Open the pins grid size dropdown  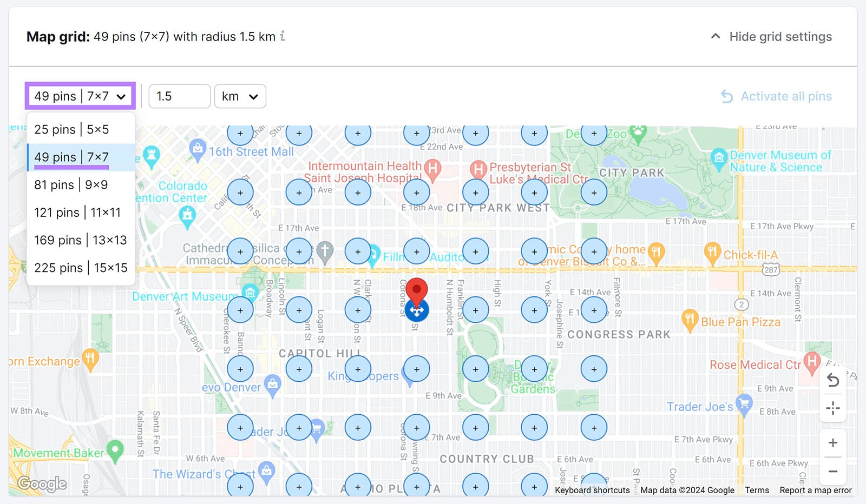click(80, 96)
